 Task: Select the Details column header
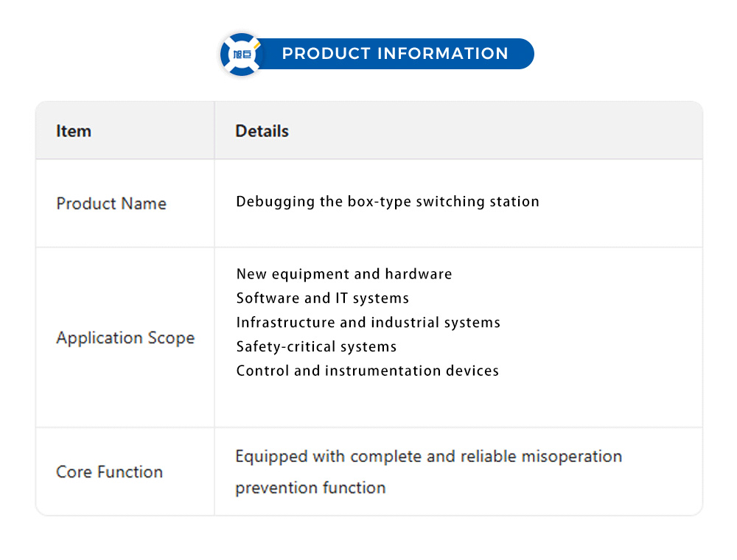(262, 131)
